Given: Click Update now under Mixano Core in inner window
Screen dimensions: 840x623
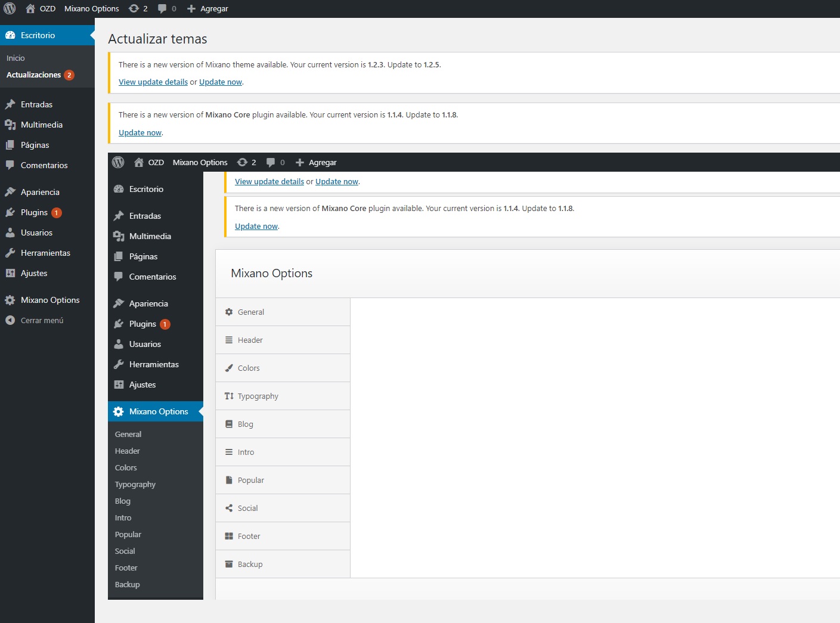Looking at the screenshot, I should coord(256,227).
